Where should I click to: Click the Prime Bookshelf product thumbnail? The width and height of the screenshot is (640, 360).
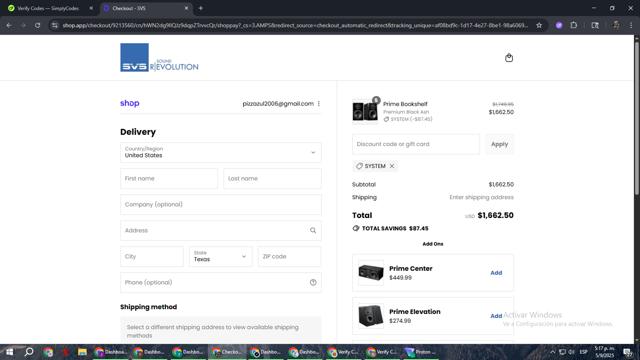(365, 111)
